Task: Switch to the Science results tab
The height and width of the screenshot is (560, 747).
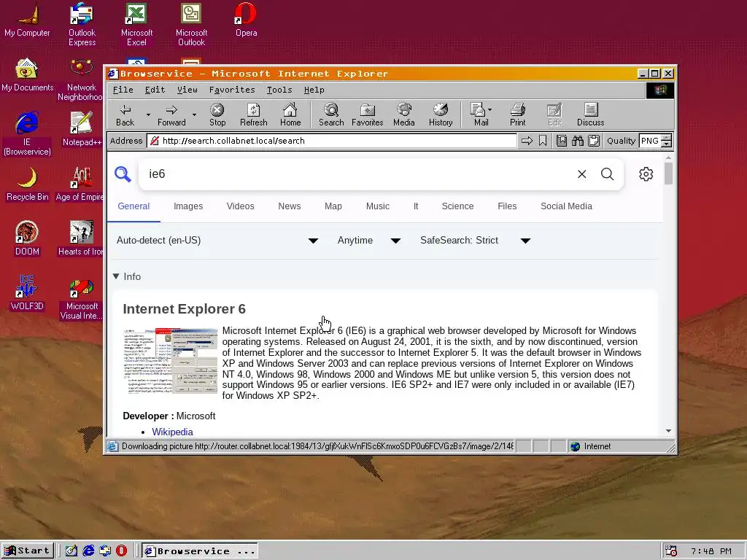Action: point(457,206)
